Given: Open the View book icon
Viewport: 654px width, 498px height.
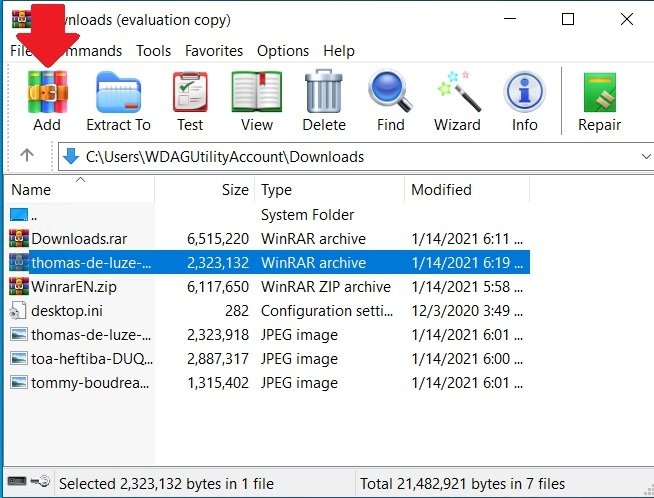Looking at the screenshot, I should tap(257, 92).
